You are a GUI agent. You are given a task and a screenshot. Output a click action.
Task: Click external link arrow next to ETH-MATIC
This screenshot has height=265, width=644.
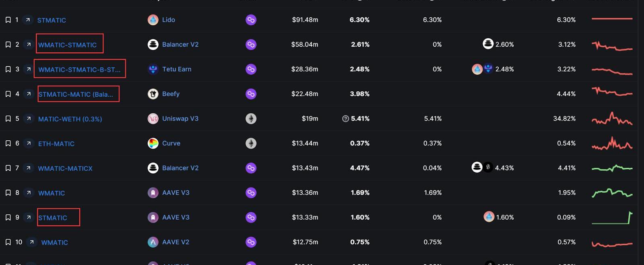tap(29, 143)
